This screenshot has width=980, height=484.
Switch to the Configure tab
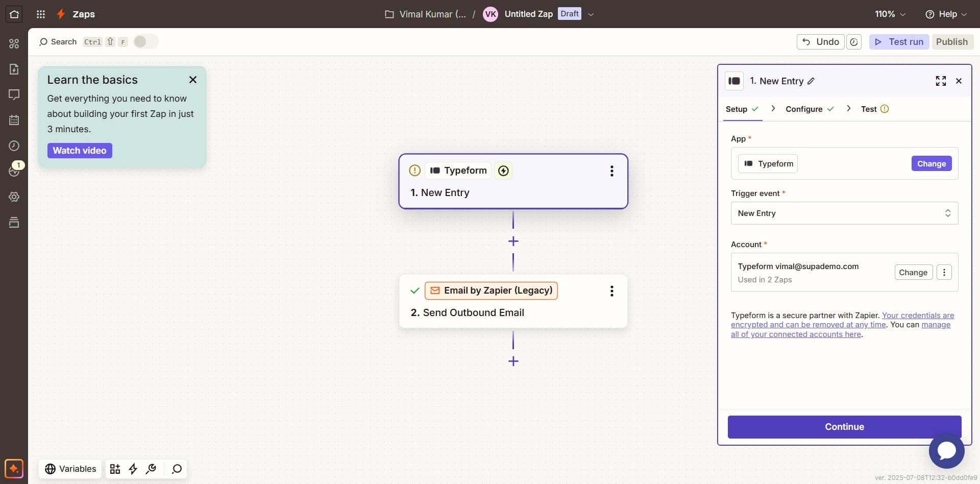(804, 109)
